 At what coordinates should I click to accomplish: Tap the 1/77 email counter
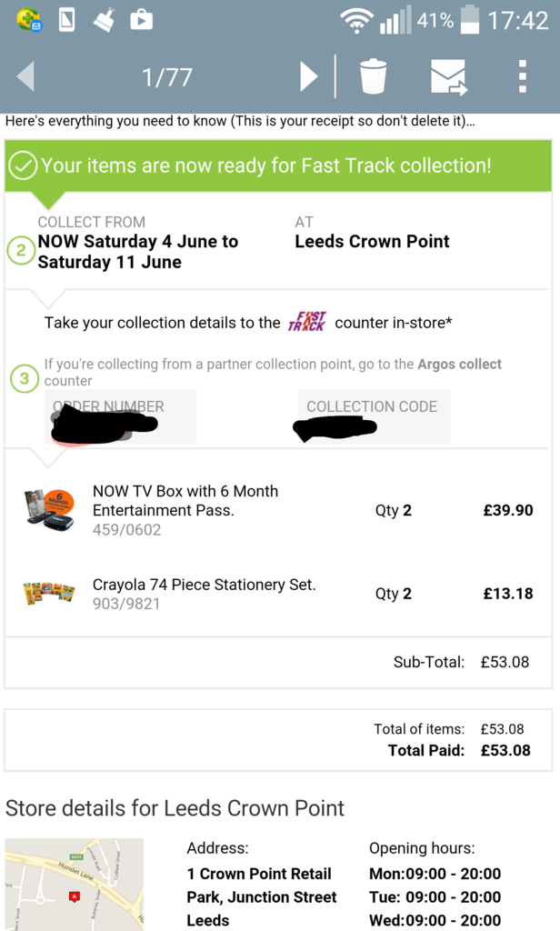[x=167, y=77]
